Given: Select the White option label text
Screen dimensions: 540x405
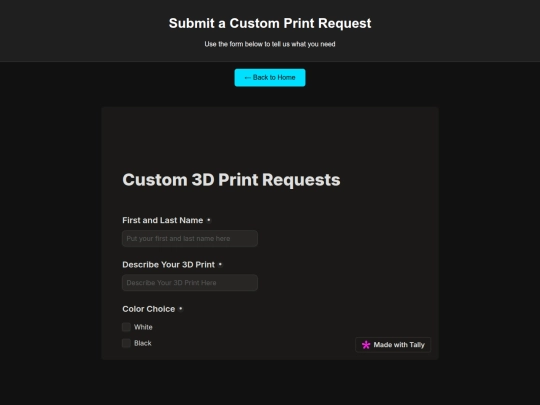Looking at the screenshot, I should pyautogui.click(x=143, y=327).
